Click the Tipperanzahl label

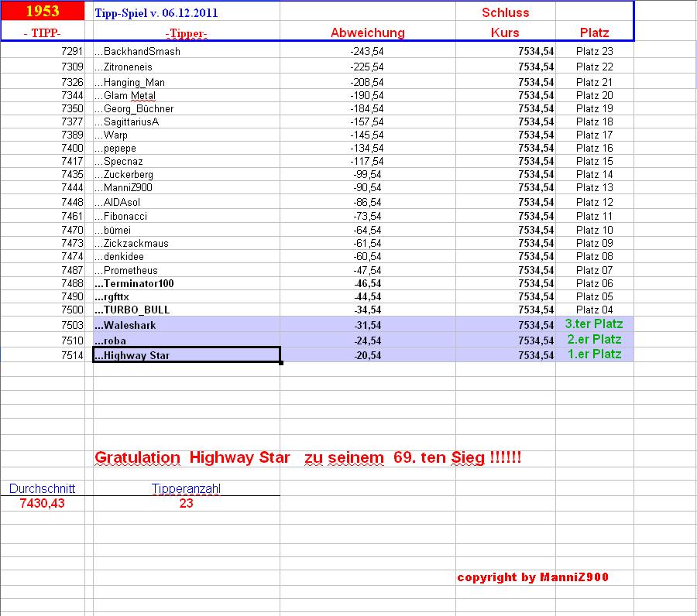pos(186,488)
